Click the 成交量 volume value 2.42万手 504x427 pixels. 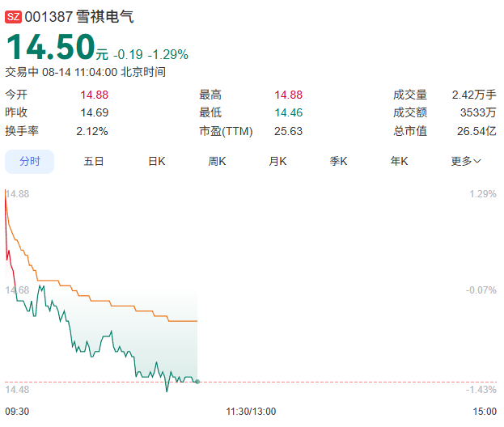pos(474,95)
